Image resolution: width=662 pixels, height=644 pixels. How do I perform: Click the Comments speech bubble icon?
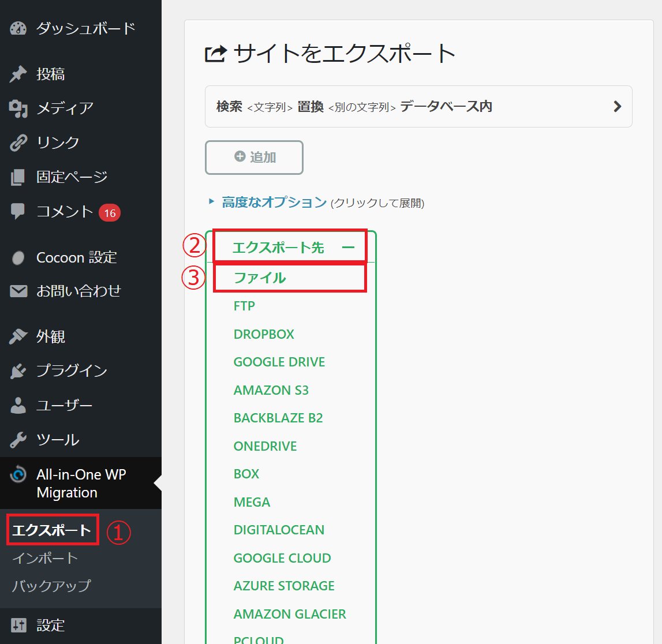[18, 211]
